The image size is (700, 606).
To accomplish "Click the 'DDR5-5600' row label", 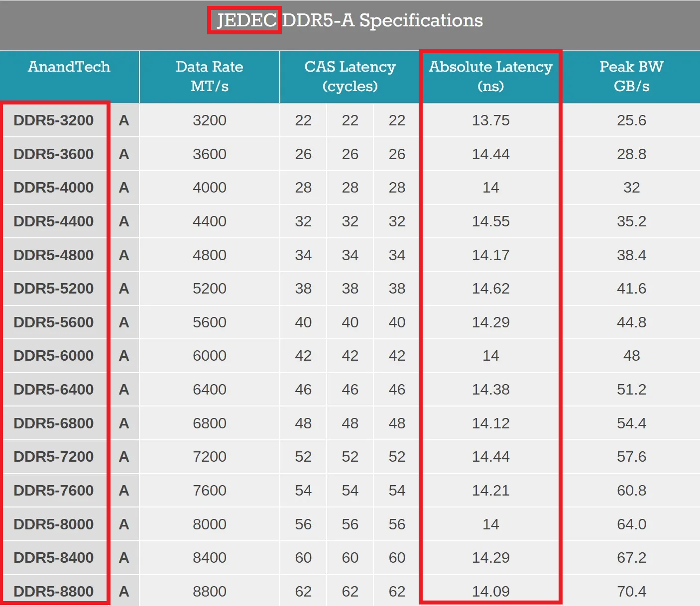I will pos(54,322).
